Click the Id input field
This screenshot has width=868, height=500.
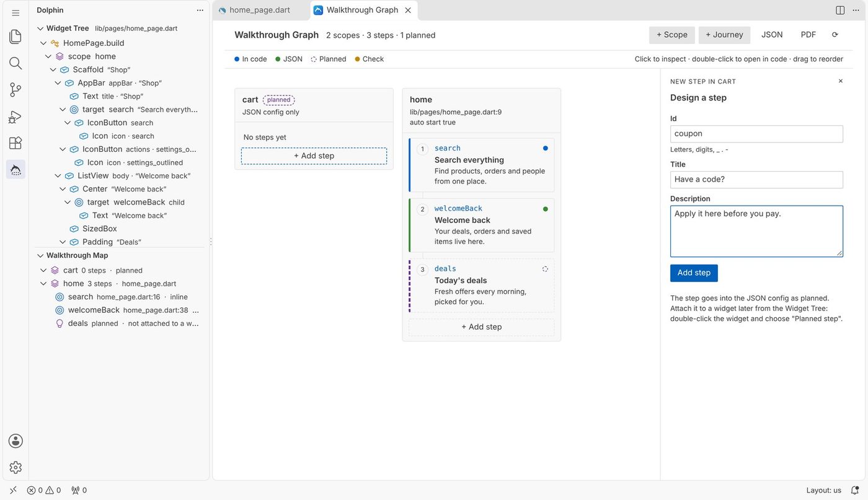pyautogui.click(x=756, y=134)
